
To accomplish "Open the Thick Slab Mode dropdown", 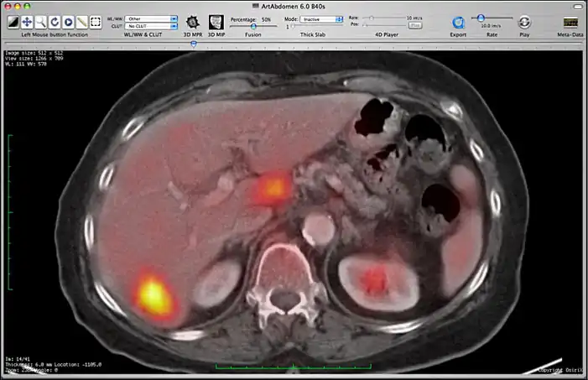I will (320, 18).
